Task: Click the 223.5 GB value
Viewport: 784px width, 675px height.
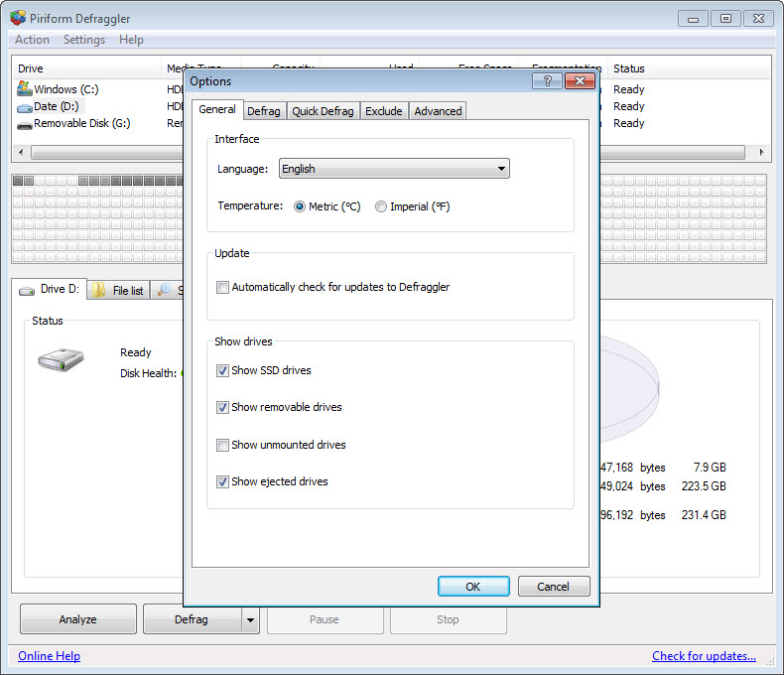Action: tap(704, 486)
